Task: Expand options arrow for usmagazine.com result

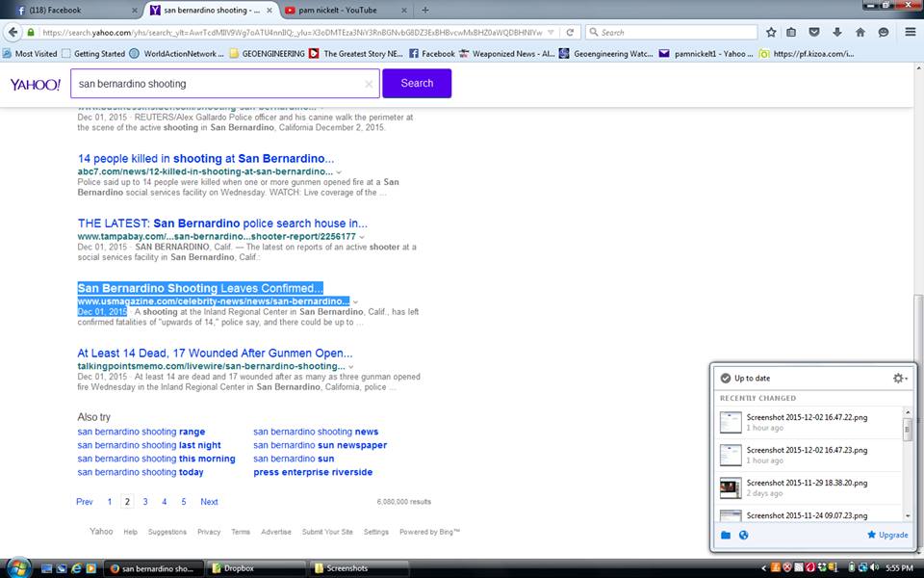Action: point(355,302)
